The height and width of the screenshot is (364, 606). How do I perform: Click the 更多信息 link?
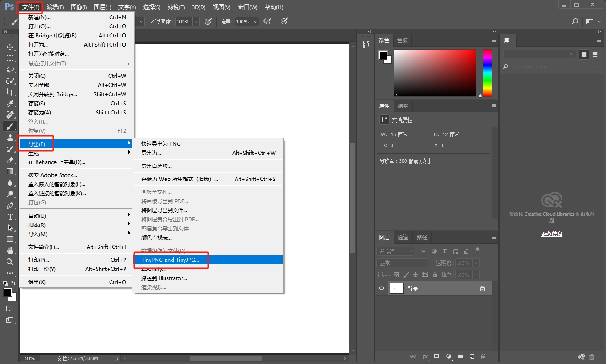(552, 234)
